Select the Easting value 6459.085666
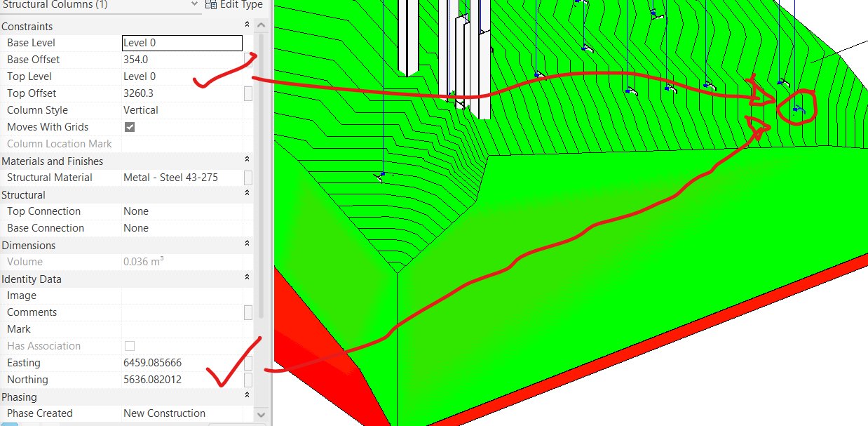868x426 pixels. tap(152, 363)
